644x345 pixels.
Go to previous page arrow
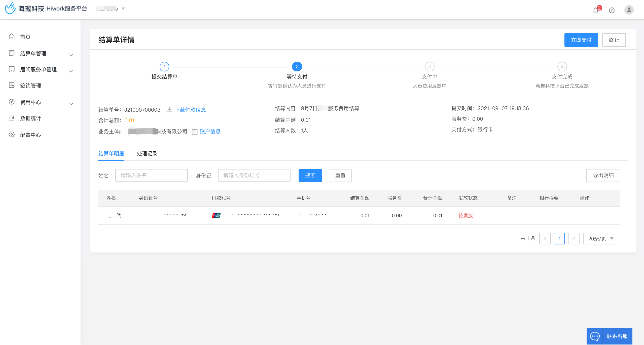coord(545,239)
